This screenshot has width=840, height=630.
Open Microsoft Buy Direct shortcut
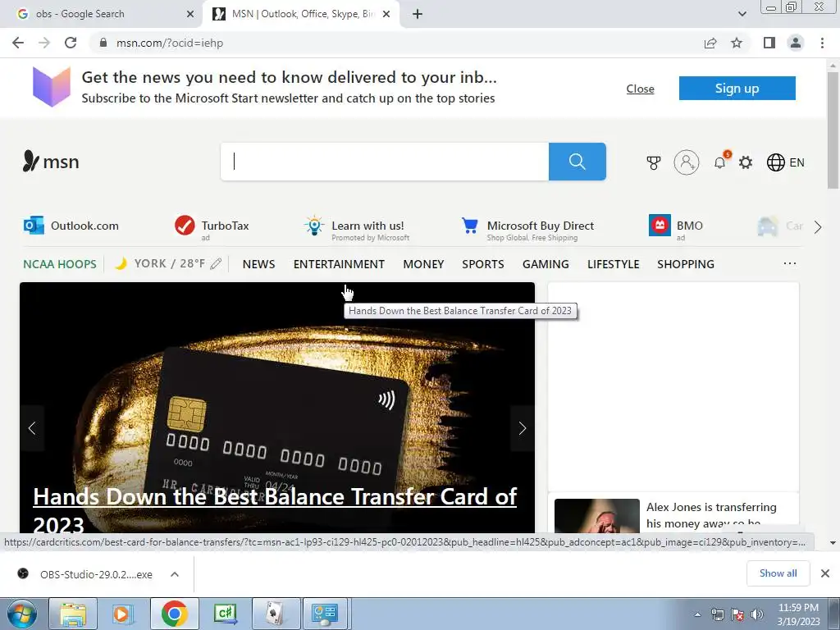[x=527, y=229]
